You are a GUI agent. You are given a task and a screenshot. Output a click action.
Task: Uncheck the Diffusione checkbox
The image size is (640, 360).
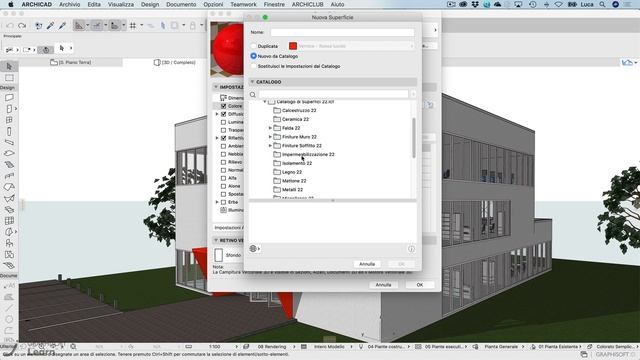click(x=223, y=114)
